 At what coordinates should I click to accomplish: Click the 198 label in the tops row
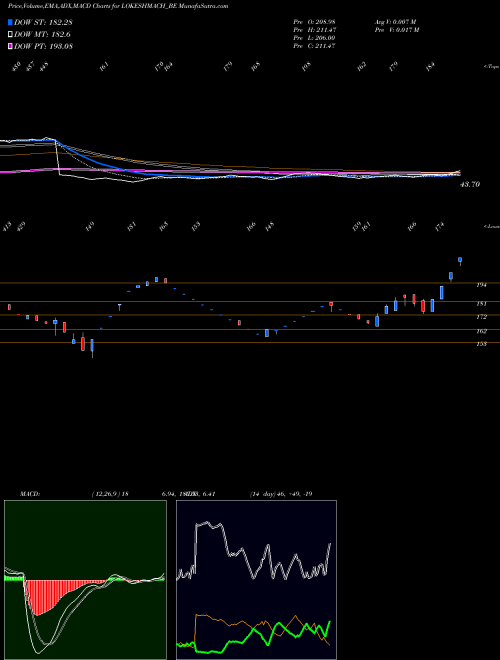(x=307, y=66)
